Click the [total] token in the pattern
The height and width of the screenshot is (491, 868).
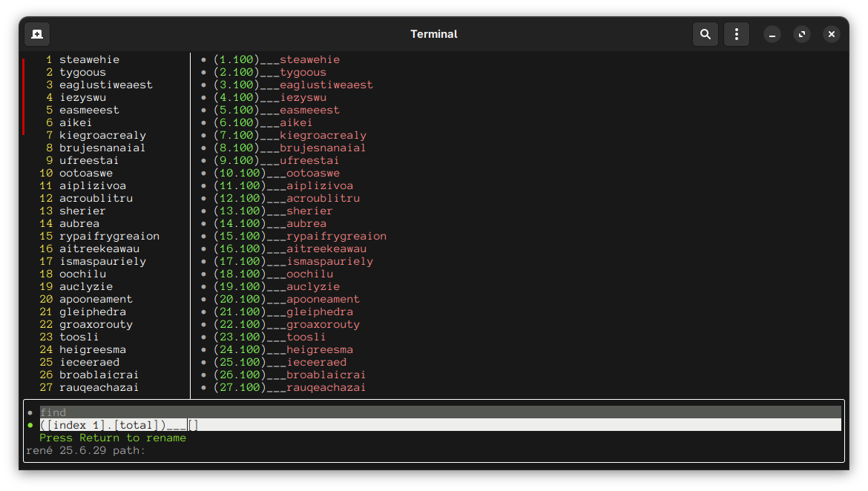[137, 425]
